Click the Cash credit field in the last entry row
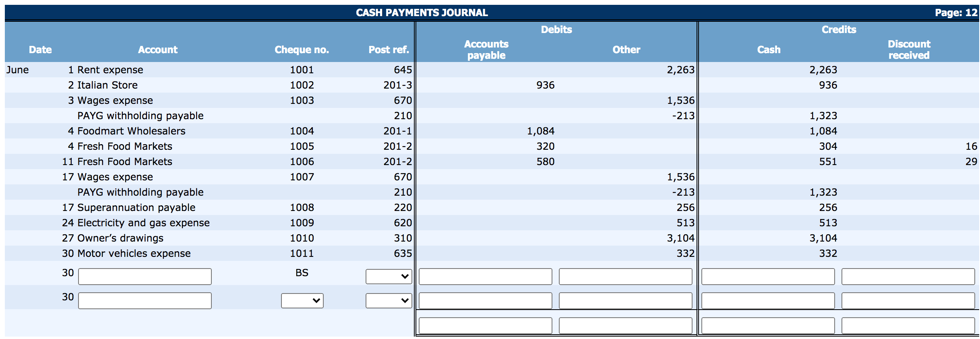 coord(768,301)
